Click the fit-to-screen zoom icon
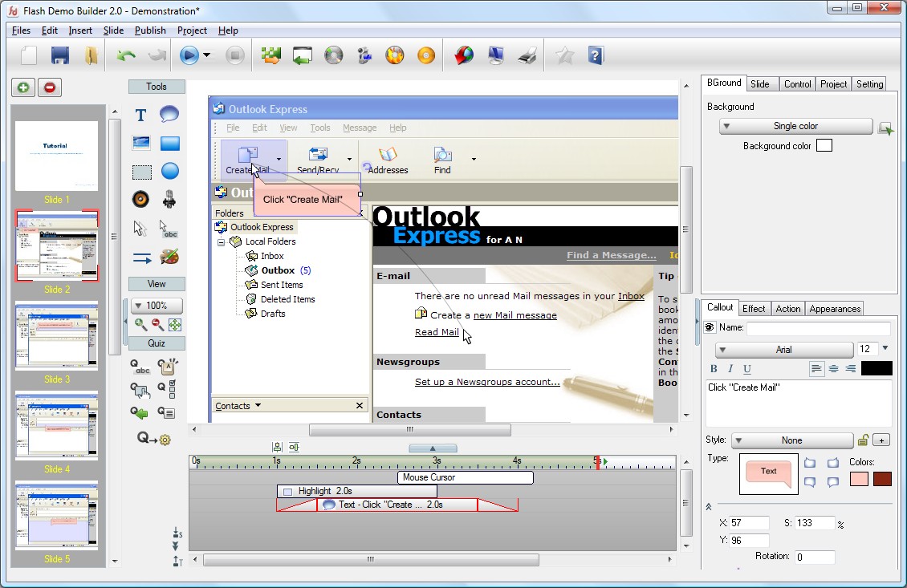This screenshot has width=907, height=588. pos(175,324)
